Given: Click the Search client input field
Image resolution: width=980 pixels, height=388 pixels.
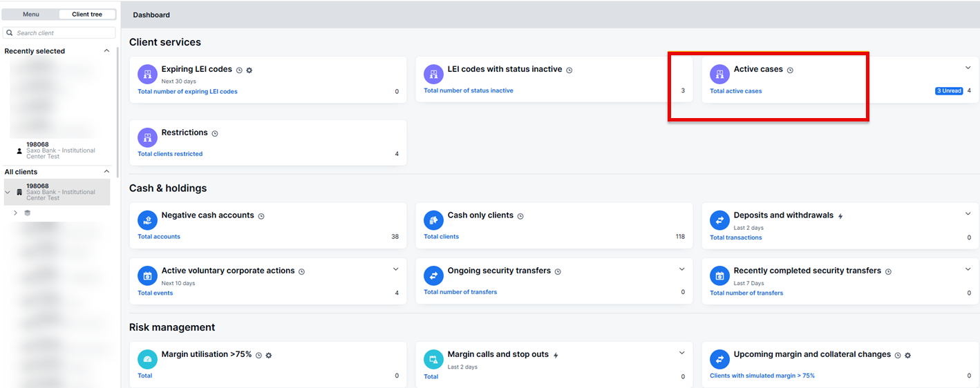Looking at the screenshot, I should pos(64,33).
